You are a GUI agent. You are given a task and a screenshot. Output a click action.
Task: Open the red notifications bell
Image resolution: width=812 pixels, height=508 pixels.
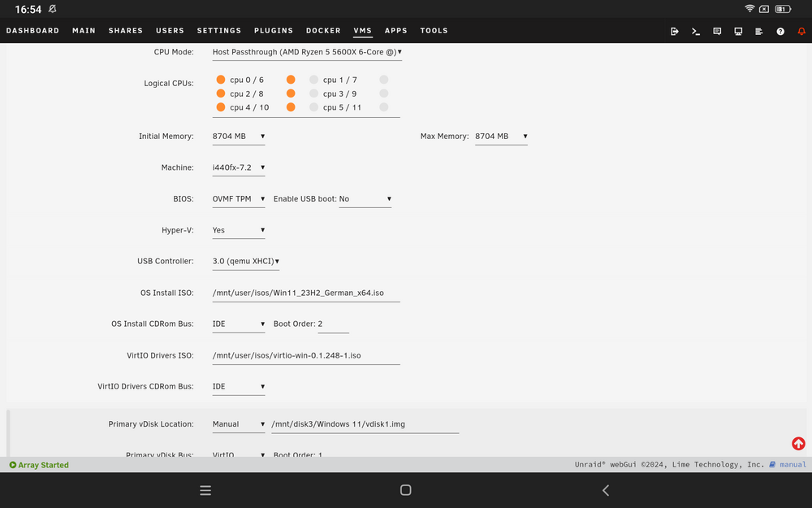pos(801,31)
